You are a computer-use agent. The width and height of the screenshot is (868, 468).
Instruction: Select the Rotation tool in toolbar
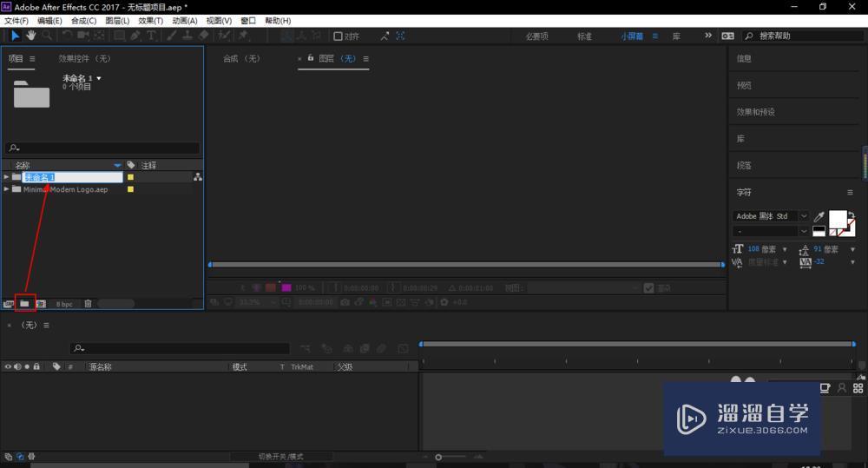coord(67,36)
